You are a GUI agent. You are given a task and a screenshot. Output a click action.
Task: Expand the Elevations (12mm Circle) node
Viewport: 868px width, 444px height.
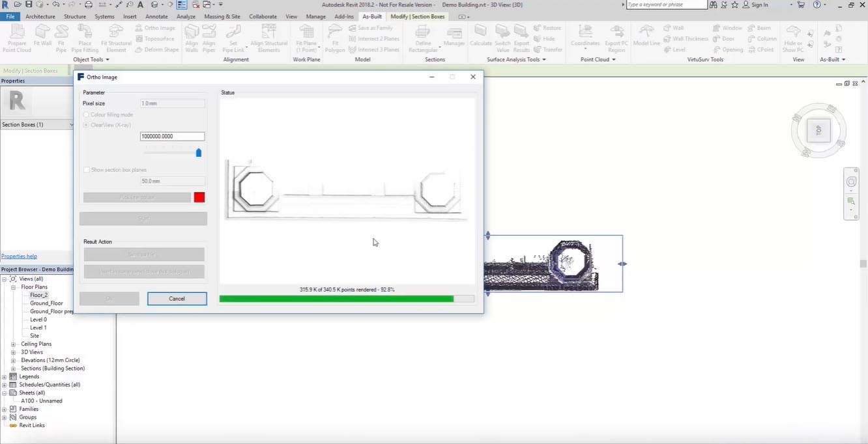(x=14, y=360)
